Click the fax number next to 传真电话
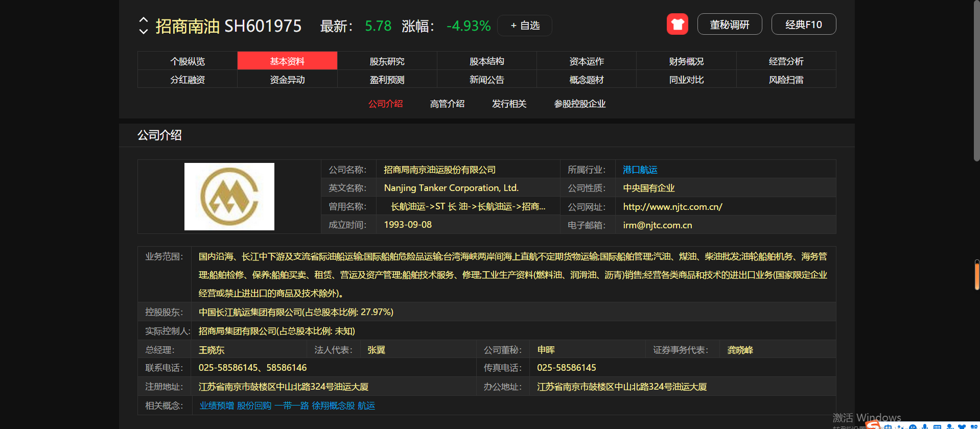 567,368
